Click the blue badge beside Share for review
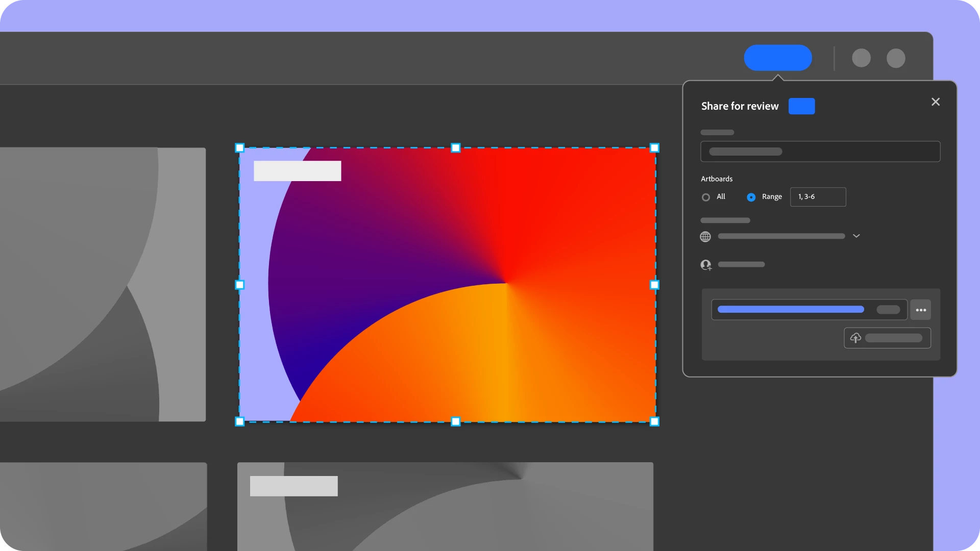Viewport: 980px width, 551px height. (x=801, y=106)
